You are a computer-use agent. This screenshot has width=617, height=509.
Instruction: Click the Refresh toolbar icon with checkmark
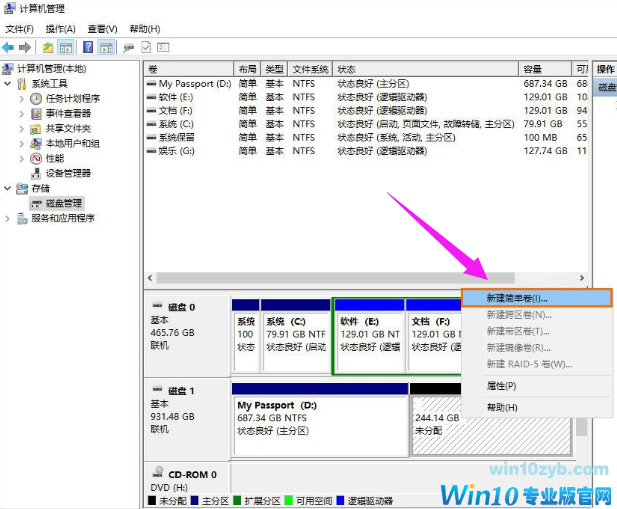(146, 48)
